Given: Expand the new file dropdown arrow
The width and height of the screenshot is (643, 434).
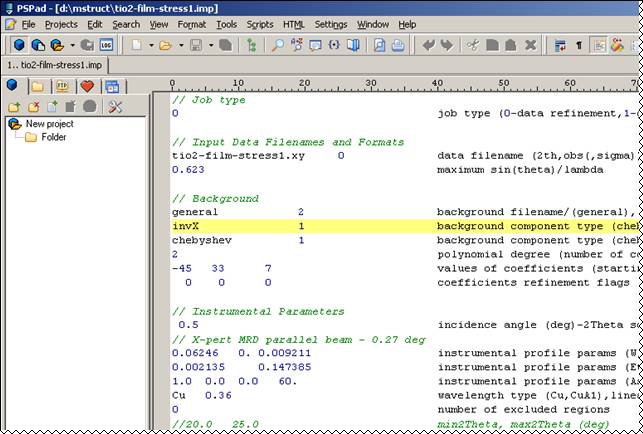Looking at the screenshot, I should click(x=151, y=45).
